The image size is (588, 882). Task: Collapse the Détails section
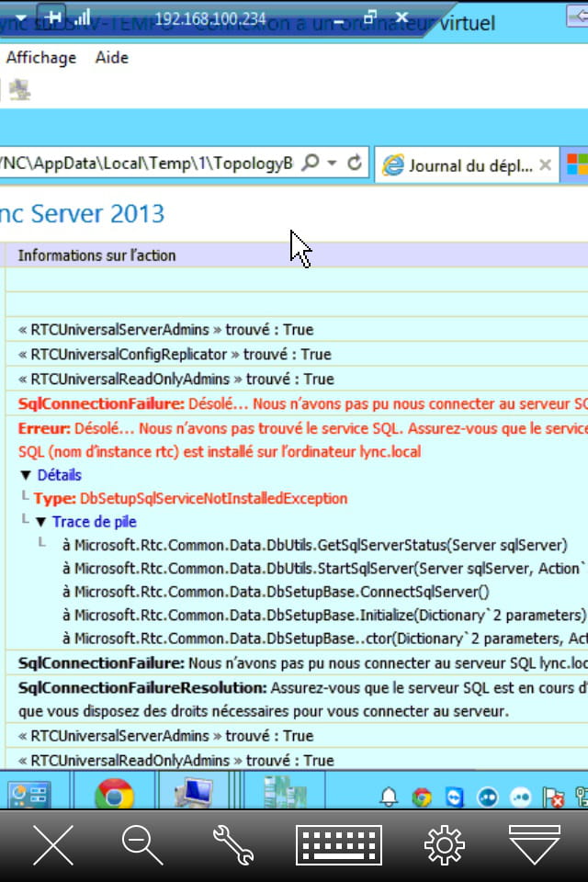pyautogui.click(x=26, y=475)
